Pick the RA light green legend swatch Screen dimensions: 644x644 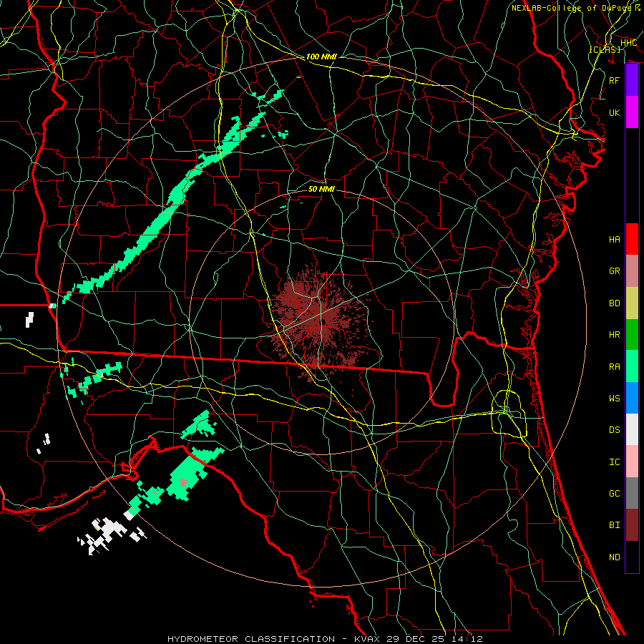[x=632, y=366]
